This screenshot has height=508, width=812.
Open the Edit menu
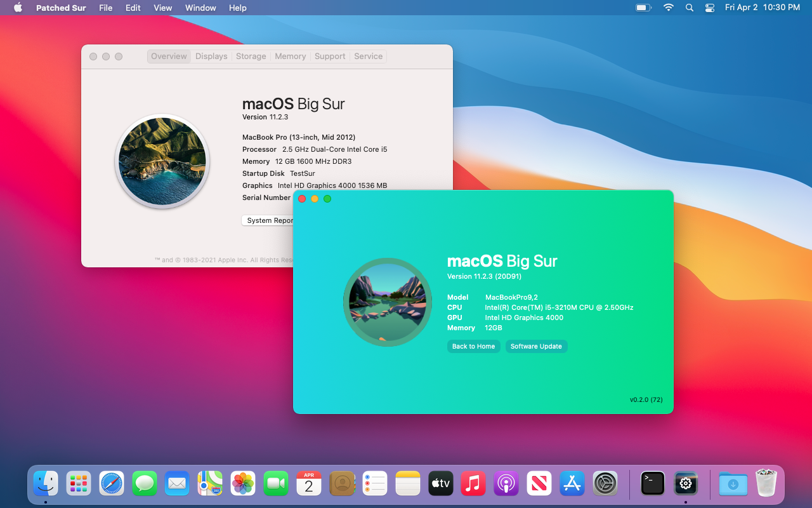(133, 8)
